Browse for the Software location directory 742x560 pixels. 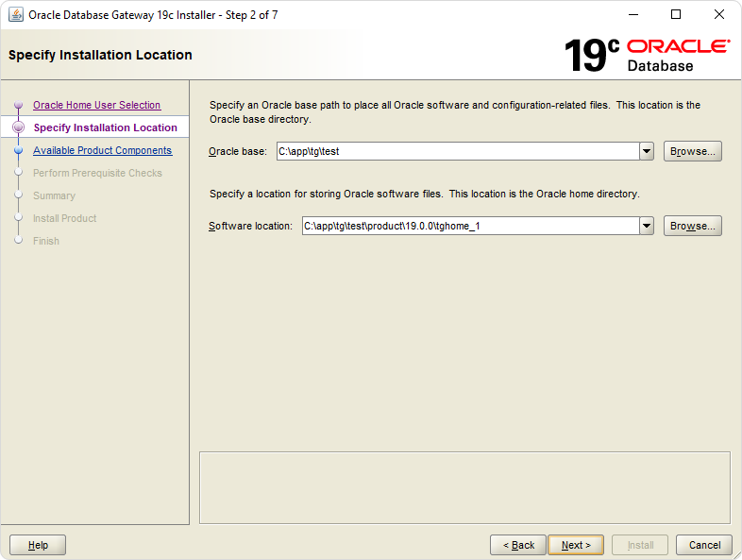coord(692,227)
